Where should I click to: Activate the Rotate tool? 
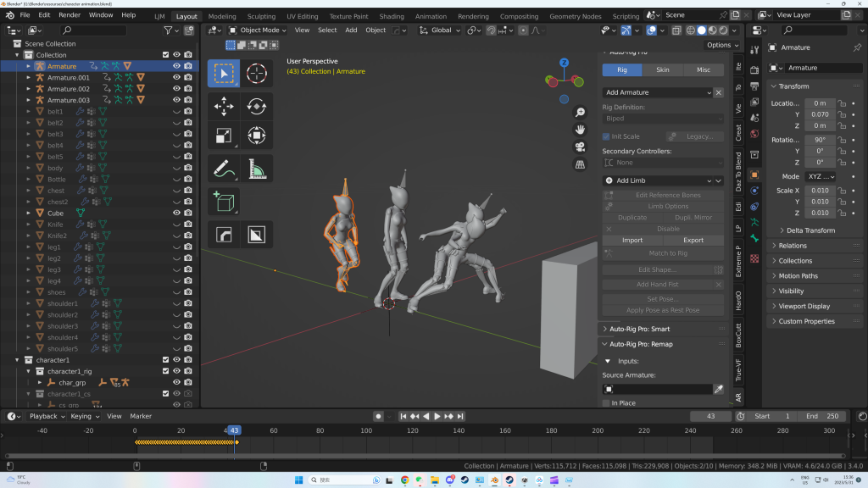256,106
